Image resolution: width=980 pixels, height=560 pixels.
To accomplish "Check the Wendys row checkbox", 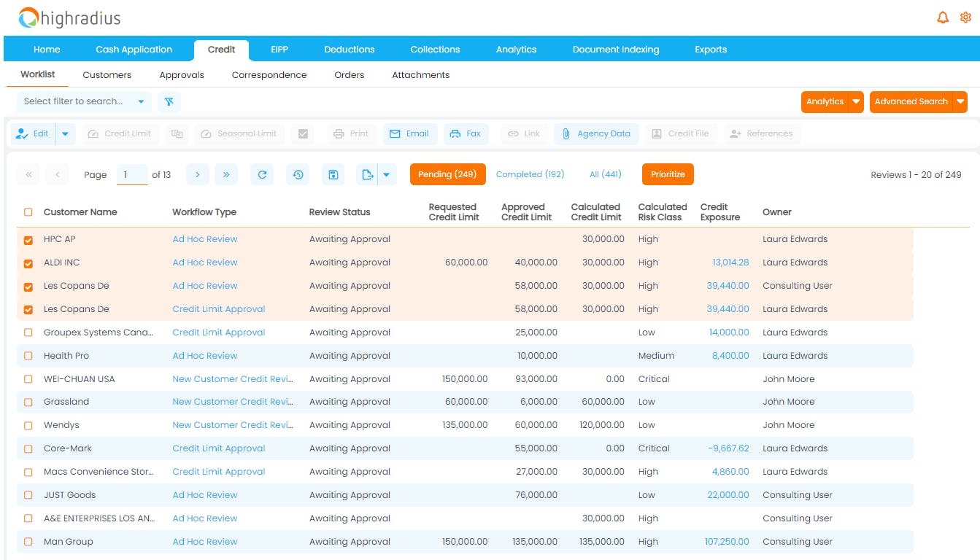I will pyautogui.click(x=28, y=425).
